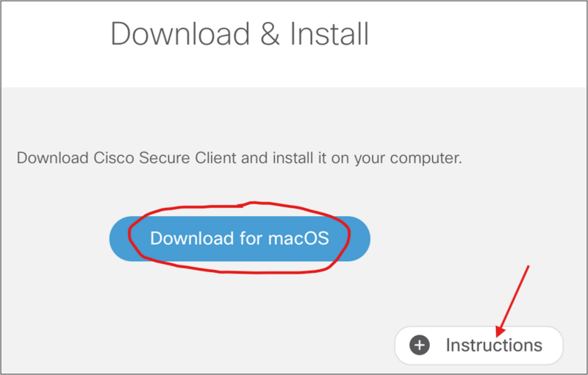588x375 pixels.
Task: Expand the Instructions section
Action: (478, 345)
